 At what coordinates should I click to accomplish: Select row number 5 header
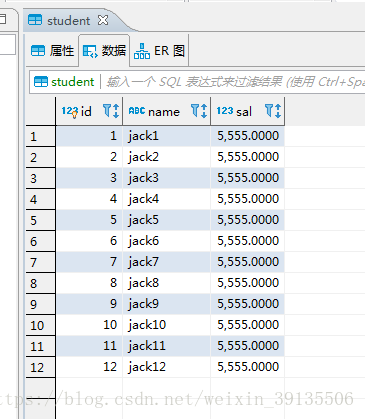click(x=41, y=220)
